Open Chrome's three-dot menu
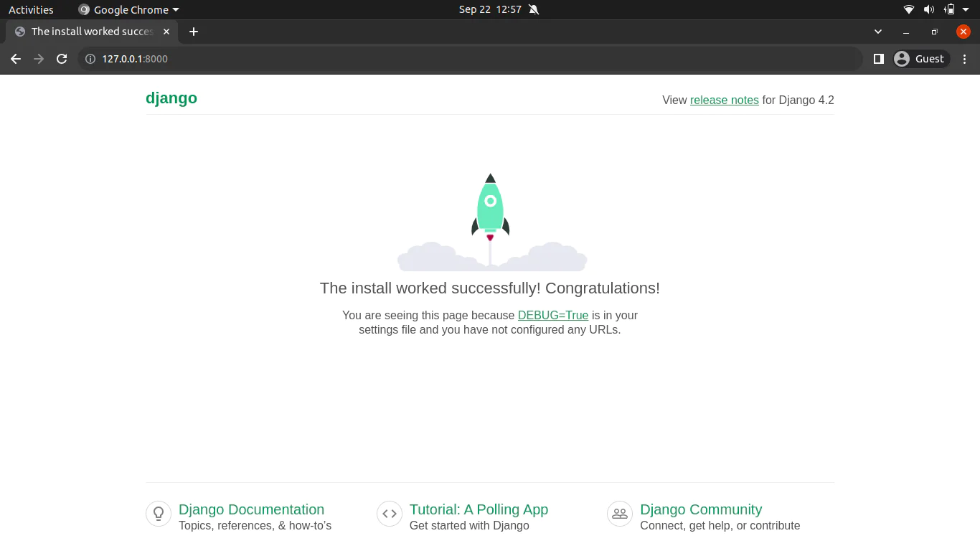 [x=965, y=59]
